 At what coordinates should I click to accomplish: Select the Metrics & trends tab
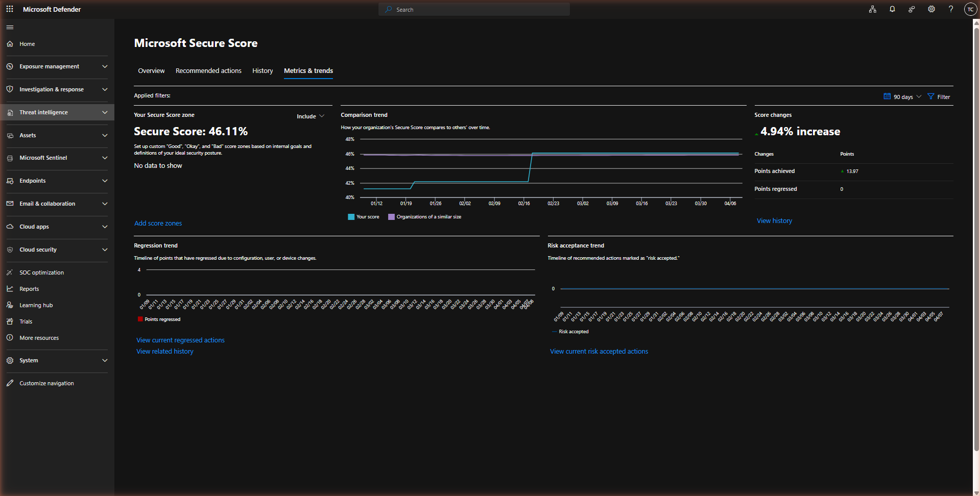click(x=308, y=71)
